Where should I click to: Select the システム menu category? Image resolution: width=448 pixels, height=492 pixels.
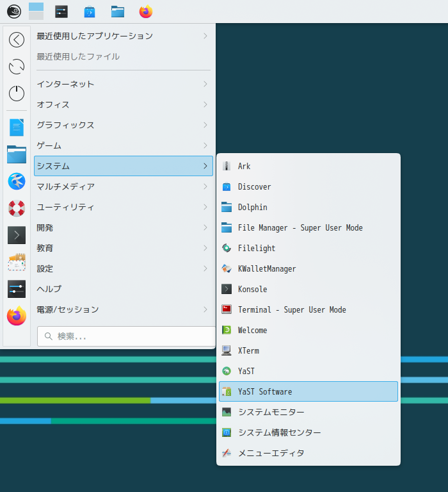[124, 166]
